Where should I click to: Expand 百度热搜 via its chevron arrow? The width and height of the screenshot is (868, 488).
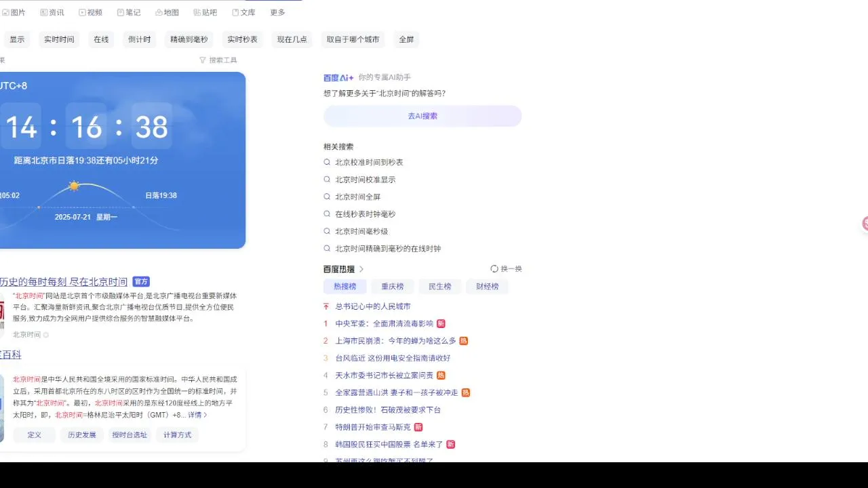pos(361,269)
